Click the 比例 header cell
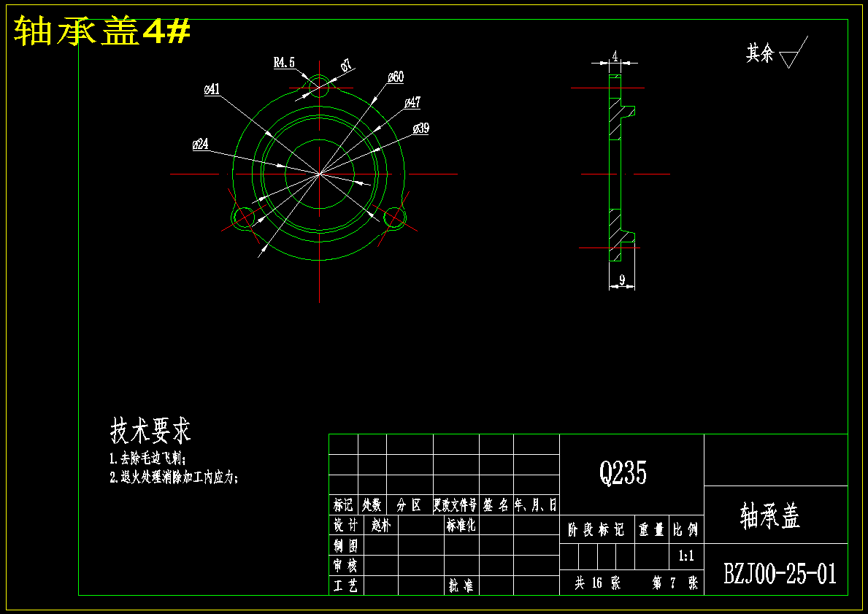This screenshot has width=868, height=614. click(686, 530)
